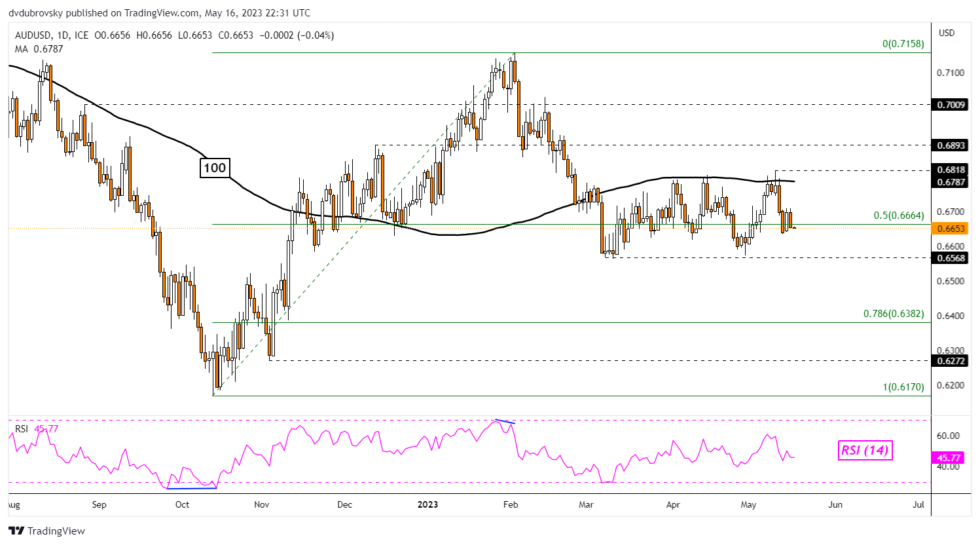
Task: Click the RSI 45.77 indicator legend
Action: click(x=37, y=429)
